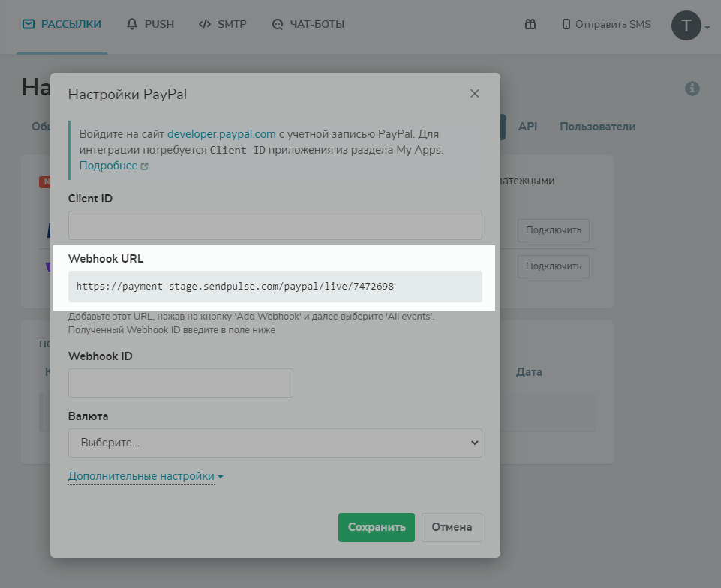Focus the Webhook ID input field

coord(180,382)
